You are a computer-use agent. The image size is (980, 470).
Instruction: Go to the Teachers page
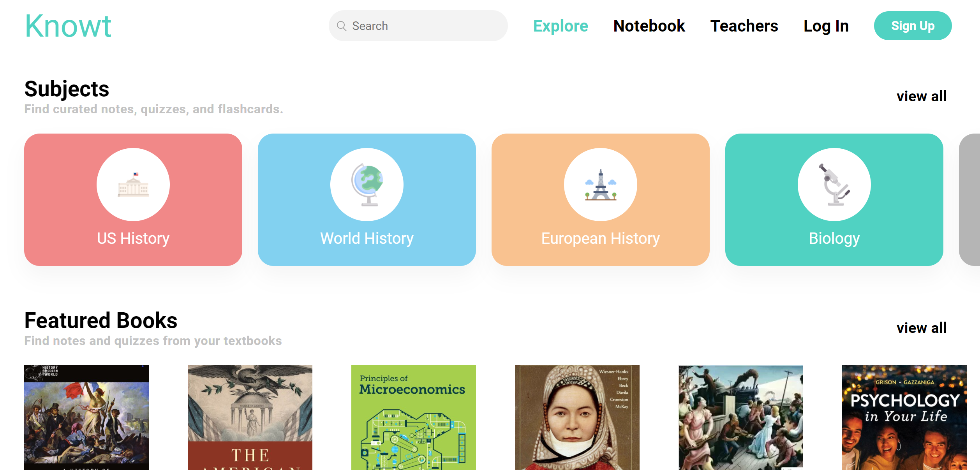pos(744,26)
